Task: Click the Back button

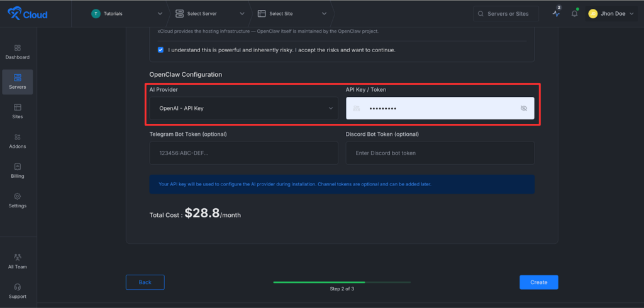Action: pos(145,282)
